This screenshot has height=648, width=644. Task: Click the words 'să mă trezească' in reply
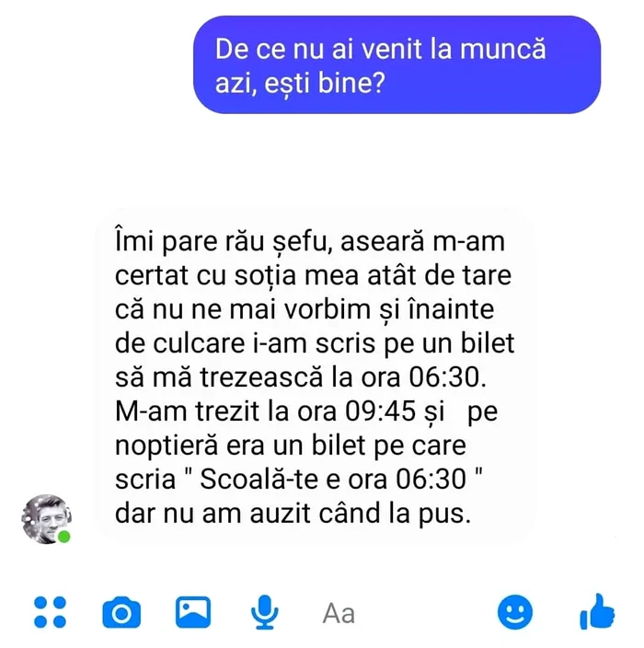click(219, 377)
